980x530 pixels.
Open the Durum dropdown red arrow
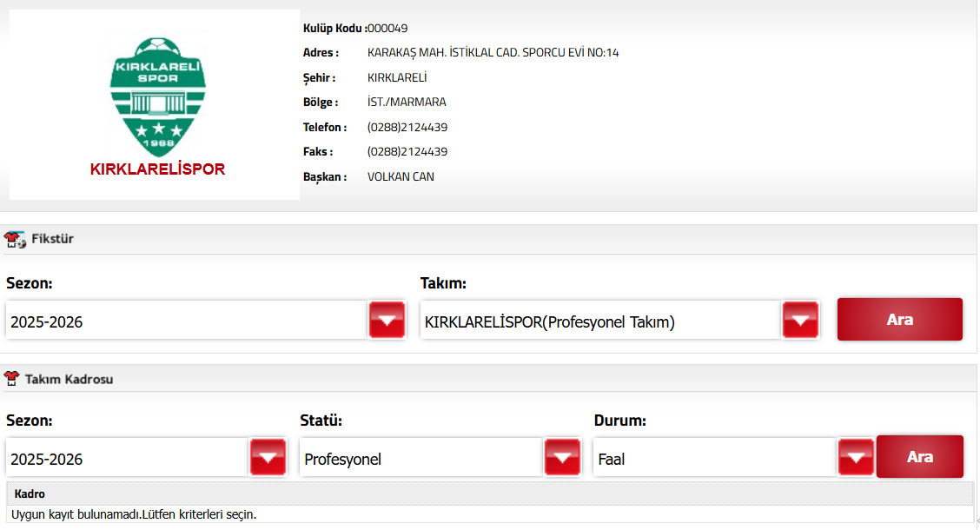point(856,458)
